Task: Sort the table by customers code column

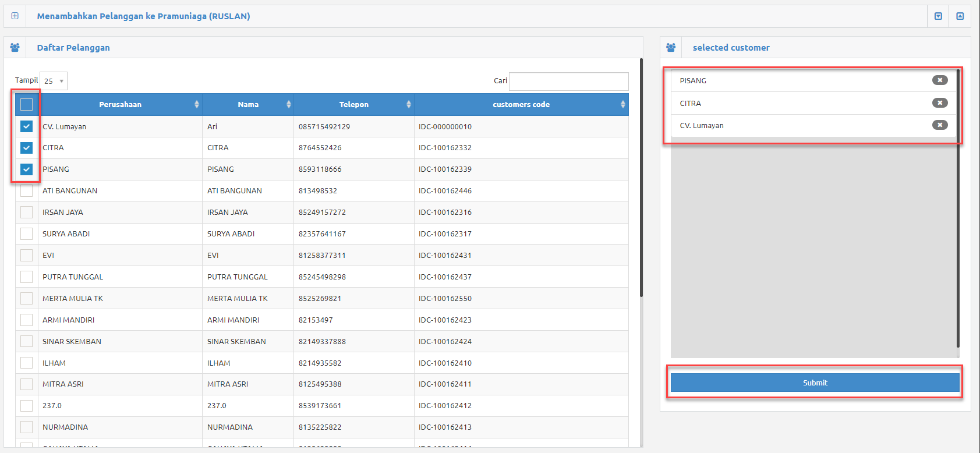Action: [x=521, y=105]
